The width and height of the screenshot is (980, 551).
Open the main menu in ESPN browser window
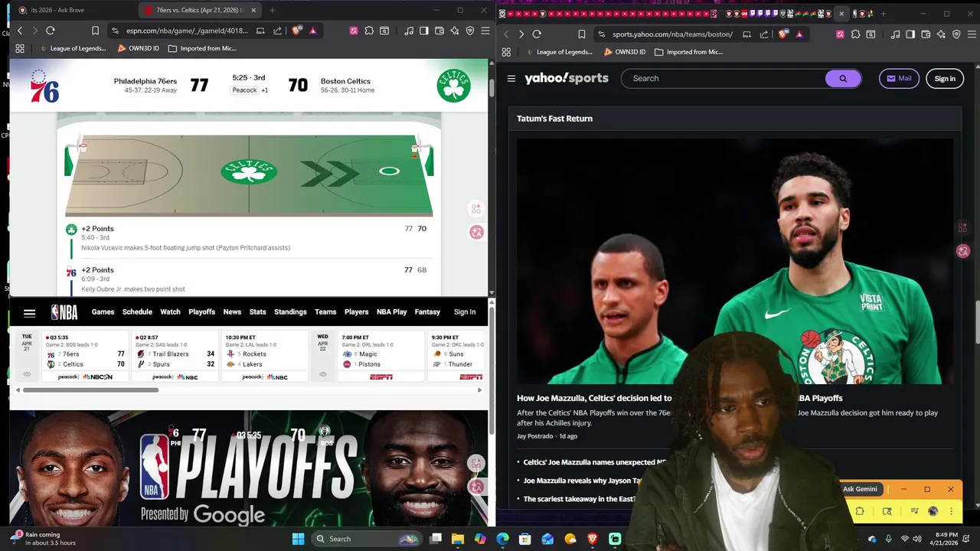click(x=485, y=31)
